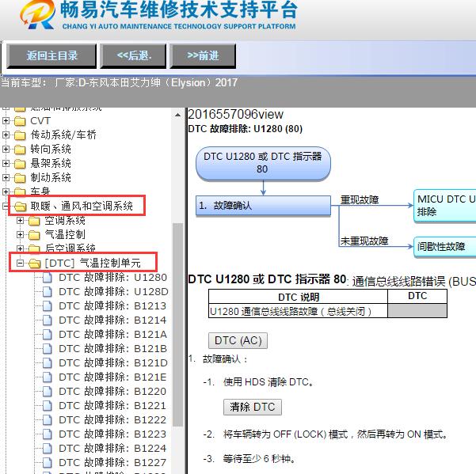Click the 空调系统 folder icon
The height and width of the screenshot is (474, 476).
34,221
